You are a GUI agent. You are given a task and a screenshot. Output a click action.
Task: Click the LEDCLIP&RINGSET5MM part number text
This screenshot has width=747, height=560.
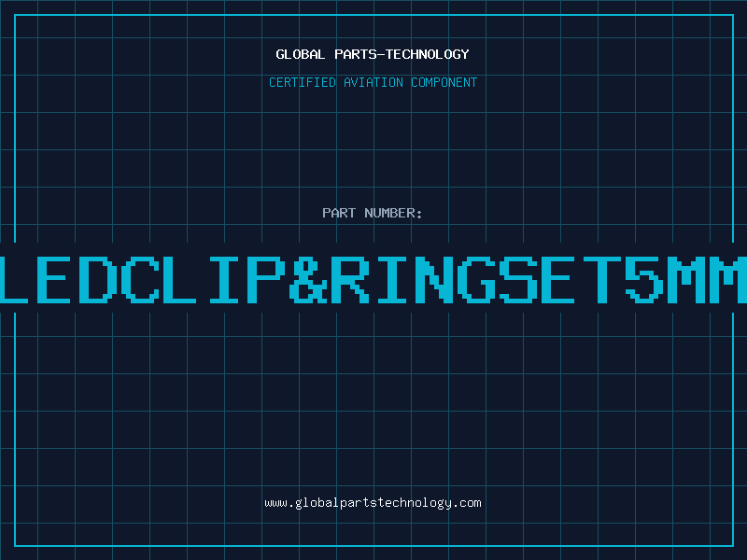tap(373, 280)
